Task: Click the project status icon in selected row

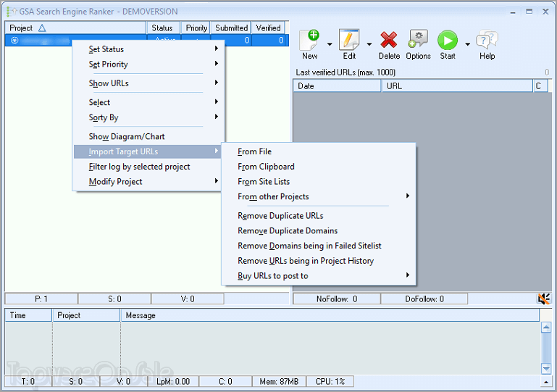Action: tap(14, 40)
